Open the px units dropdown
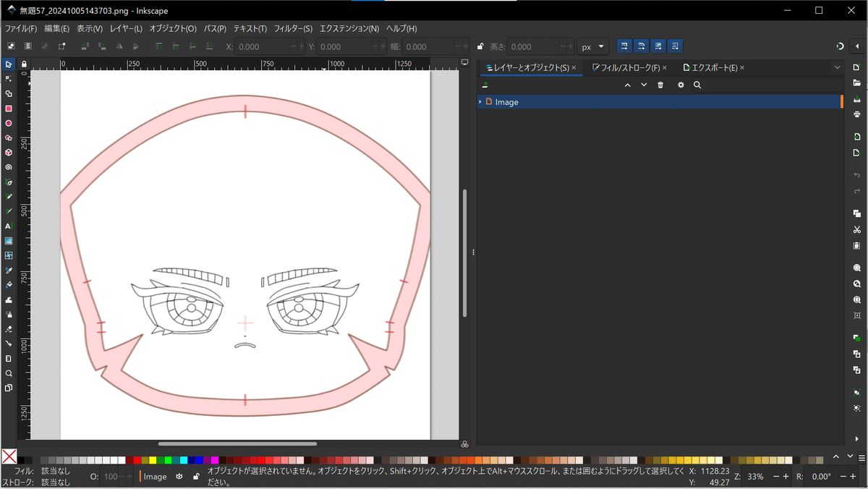This screenshot has height=489, width=868. click(592, 46)
